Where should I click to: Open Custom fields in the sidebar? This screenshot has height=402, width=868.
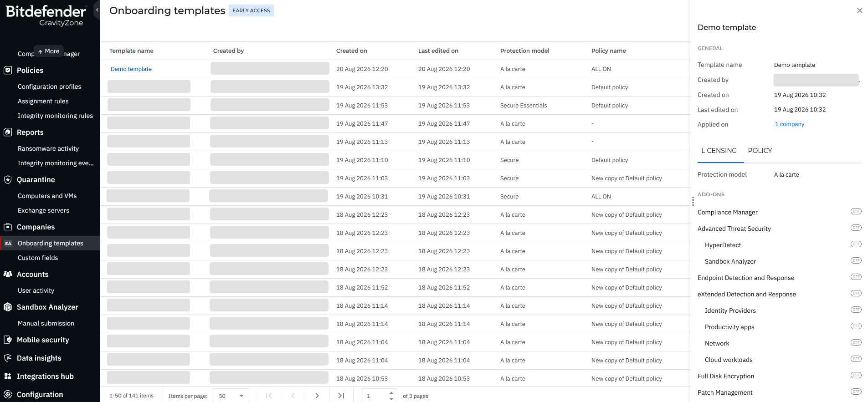(x=38, y=258)
